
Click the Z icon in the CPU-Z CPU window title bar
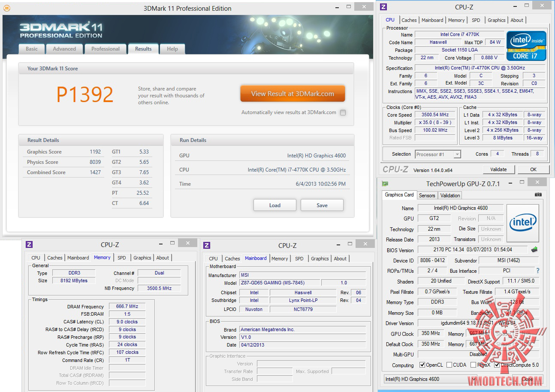pos(383,7)
